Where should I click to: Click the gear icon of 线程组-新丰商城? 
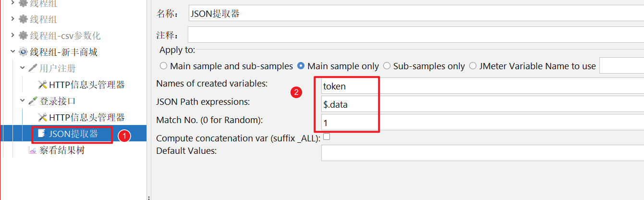pos(23,52)
